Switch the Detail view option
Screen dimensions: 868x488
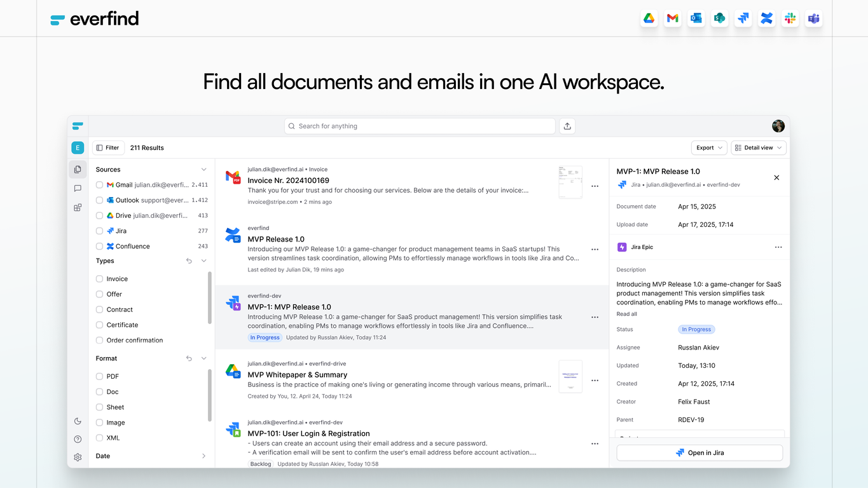(758, 147)
